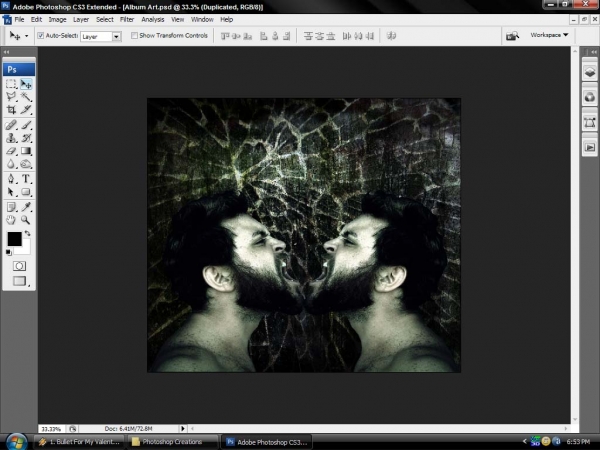Click align top edges button

pyautogui.click(x=225, y=36)
